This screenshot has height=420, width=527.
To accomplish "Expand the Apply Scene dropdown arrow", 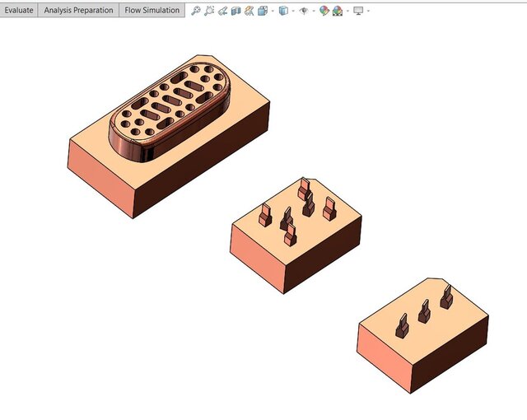I will click(347, 11).
